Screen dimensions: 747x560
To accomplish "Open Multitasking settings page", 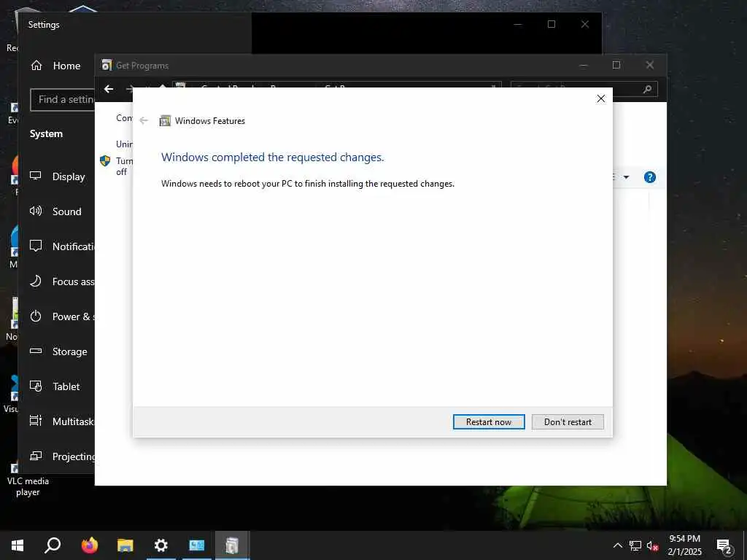I will [62, 421].
